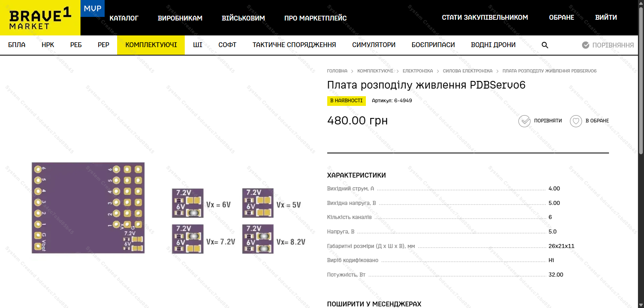The image size is (644, 308).
Task: Click the В НАЯВНОСТІ availability badge
Action: [347, 101]
